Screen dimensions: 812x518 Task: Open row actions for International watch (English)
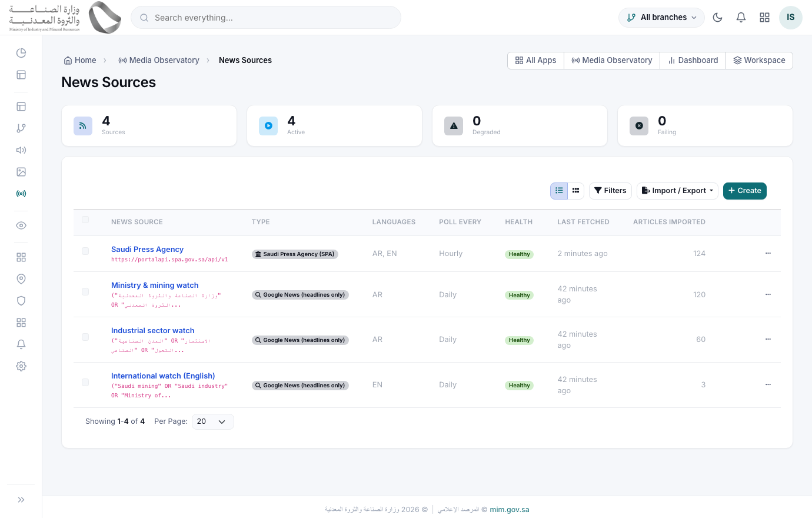pos(768,384)
